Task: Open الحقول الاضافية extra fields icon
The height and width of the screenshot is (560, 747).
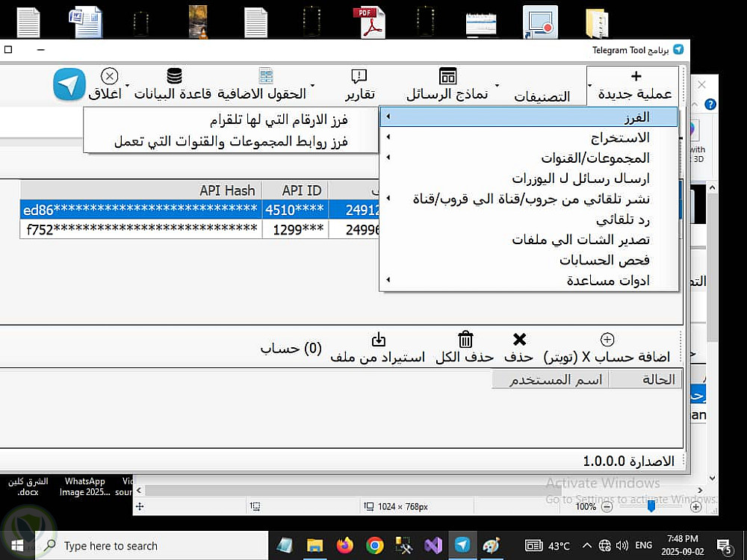Action: (x=266, y=75)
